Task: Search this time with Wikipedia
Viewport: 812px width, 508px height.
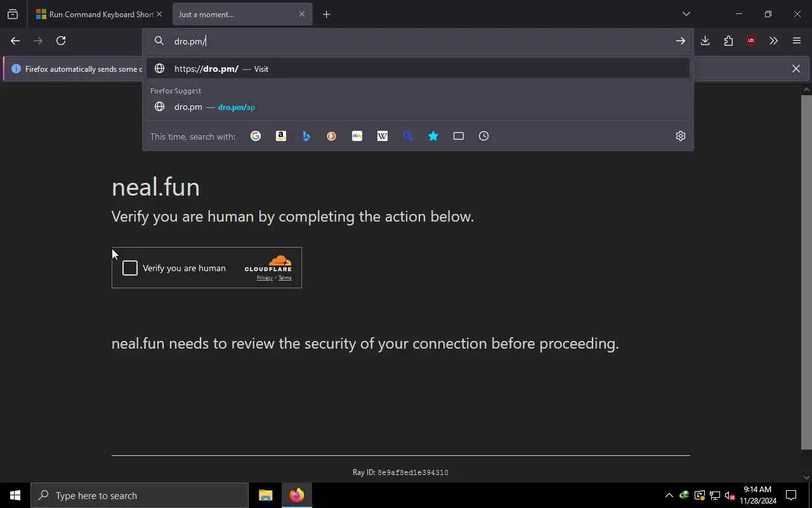Action: (383, 136)
